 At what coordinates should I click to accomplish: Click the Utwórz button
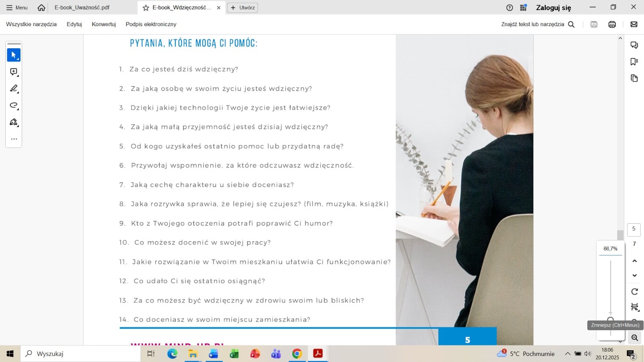click(x=243, y=8)
